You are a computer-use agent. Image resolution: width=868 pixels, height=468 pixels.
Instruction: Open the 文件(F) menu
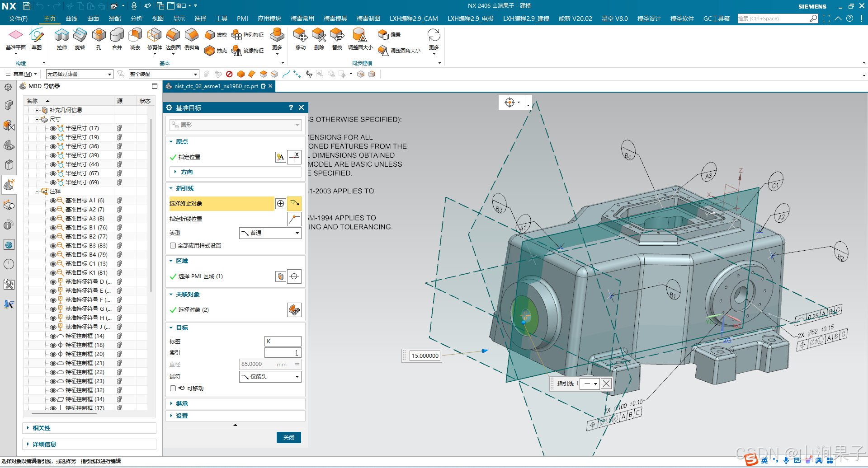pos(18,19)
